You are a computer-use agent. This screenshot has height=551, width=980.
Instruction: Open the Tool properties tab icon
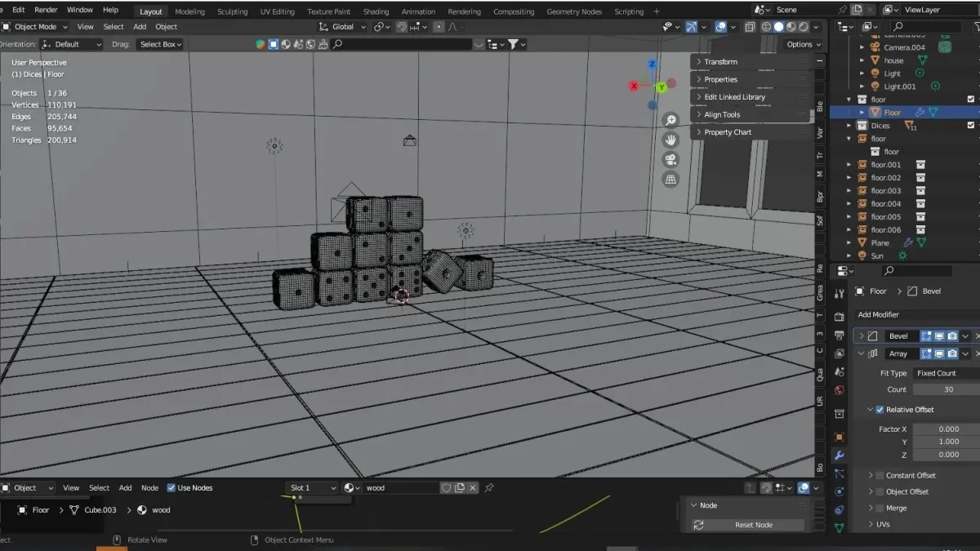click(839, 294)
